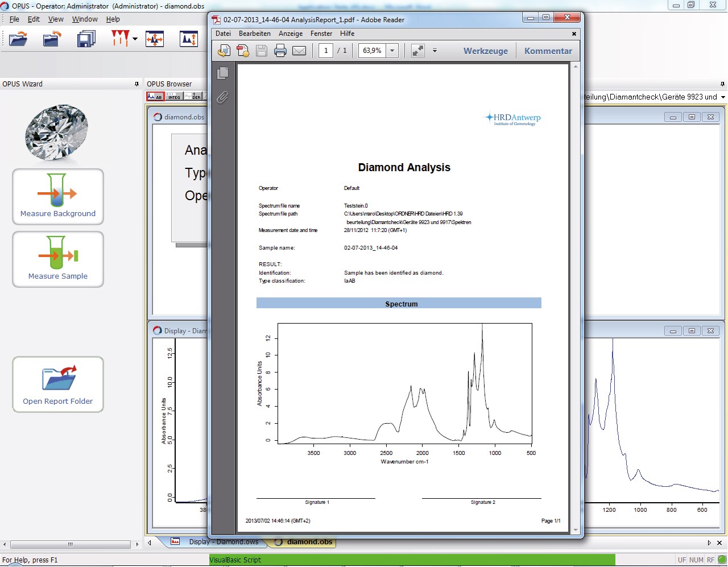Click the Scale All Spectra four-arrow icon

155,39
